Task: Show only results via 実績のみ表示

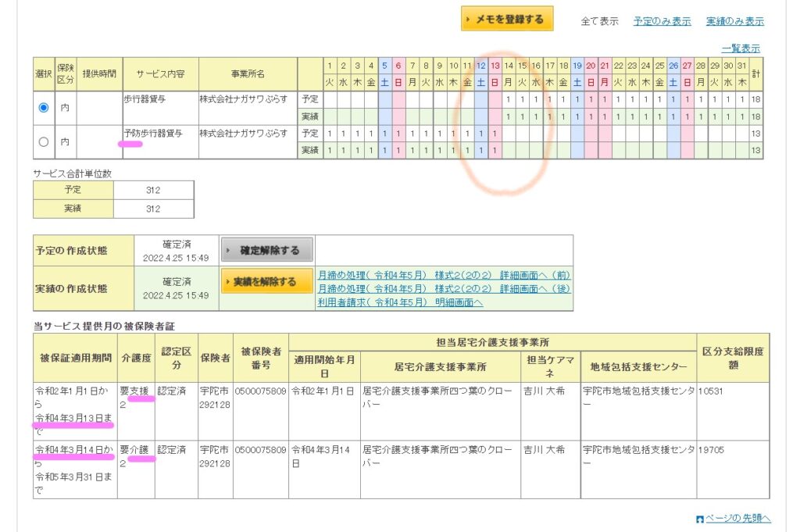Action: tap(734, 21)
